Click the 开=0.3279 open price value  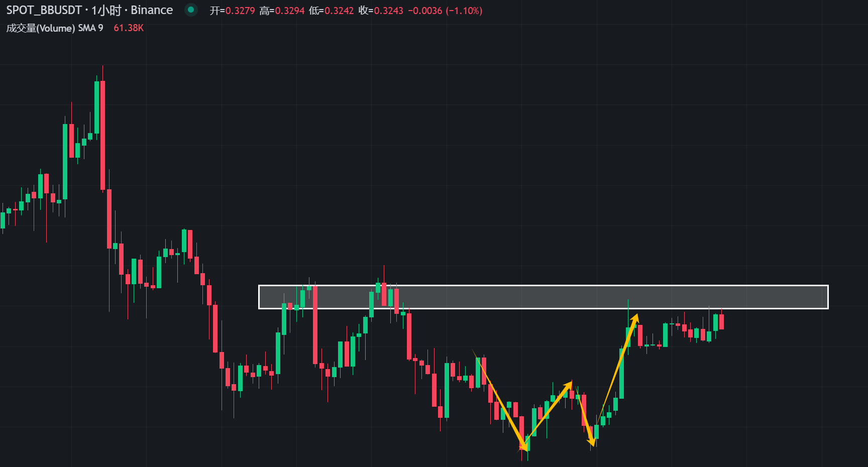click(232, 11)
